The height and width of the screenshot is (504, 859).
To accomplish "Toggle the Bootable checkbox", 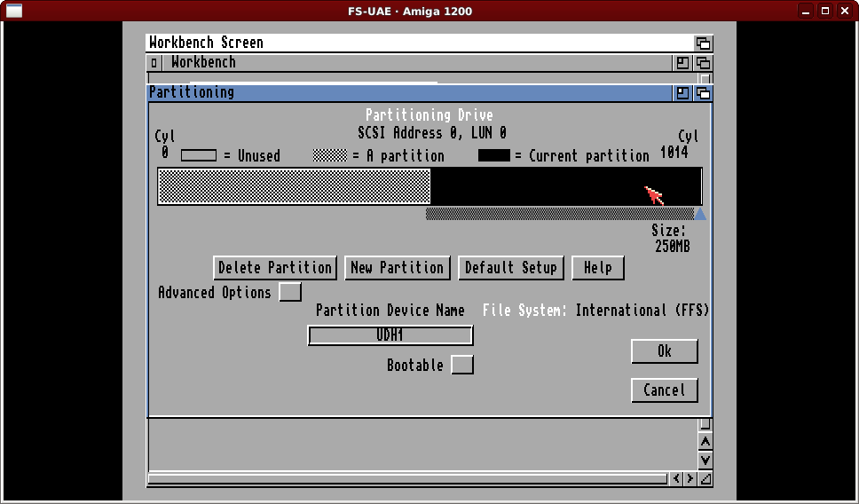I will (462, 365).
